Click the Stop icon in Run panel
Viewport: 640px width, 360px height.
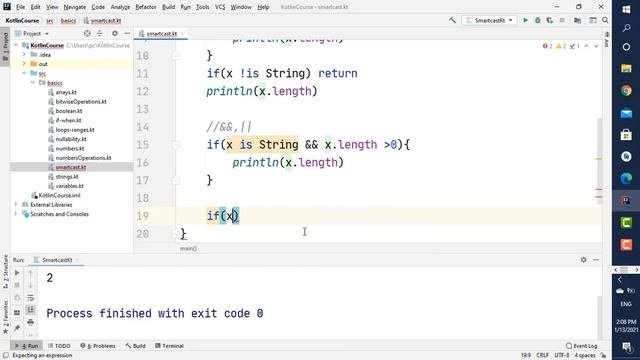tap(17, 285)
